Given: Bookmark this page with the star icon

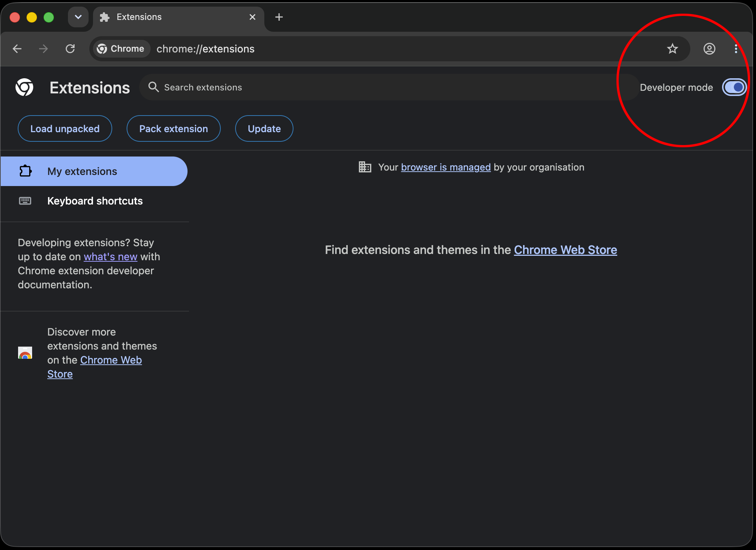Looking at the screenshot, I should coord(672,49).
